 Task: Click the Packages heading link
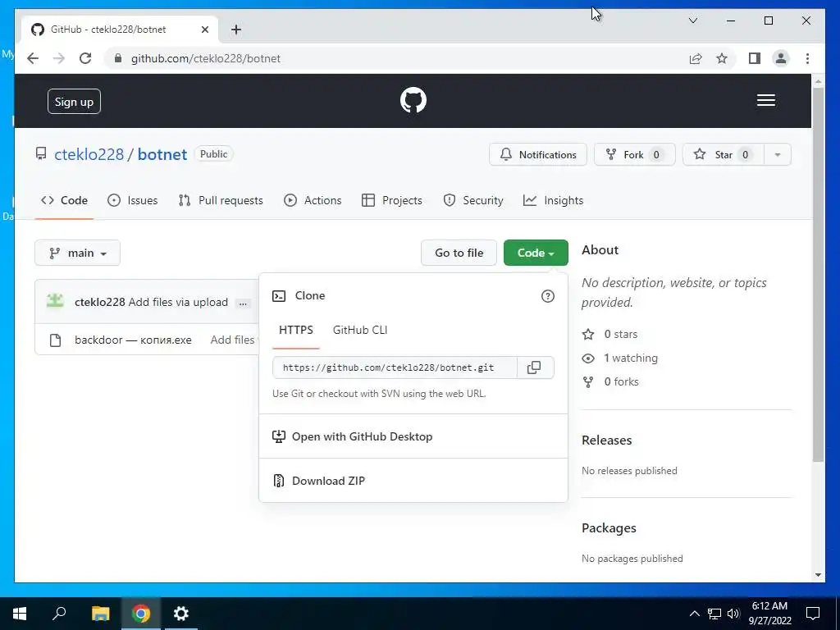(x=609, y=528)
